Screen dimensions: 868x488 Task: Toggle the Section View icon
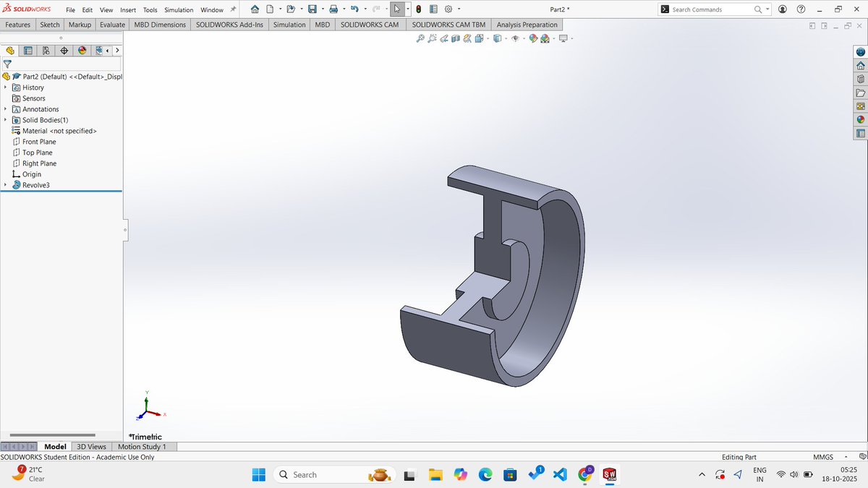click(456, 38)
